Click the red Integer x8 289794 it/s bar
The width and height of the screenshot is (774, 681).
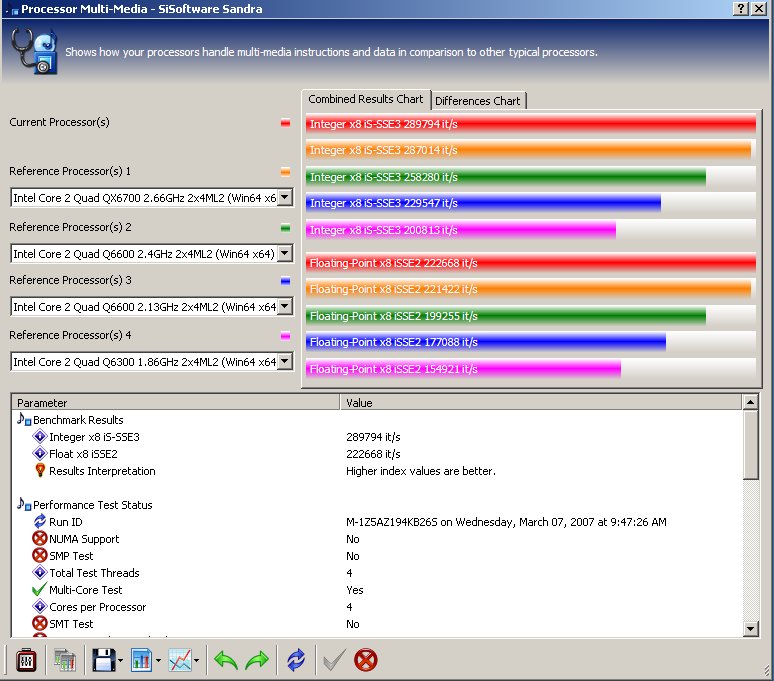[x=531, y=123]
